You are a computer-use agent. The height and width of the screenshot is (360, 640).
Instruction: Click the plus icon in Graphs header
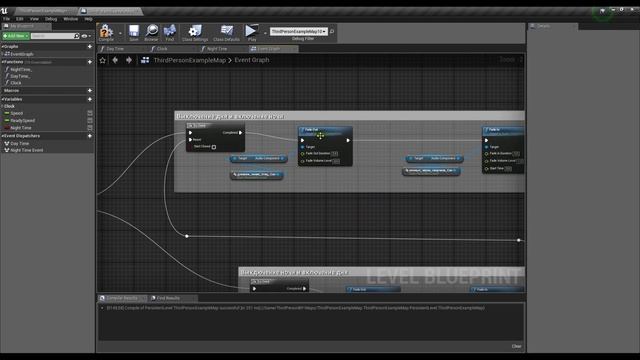[x=89, y=47]
